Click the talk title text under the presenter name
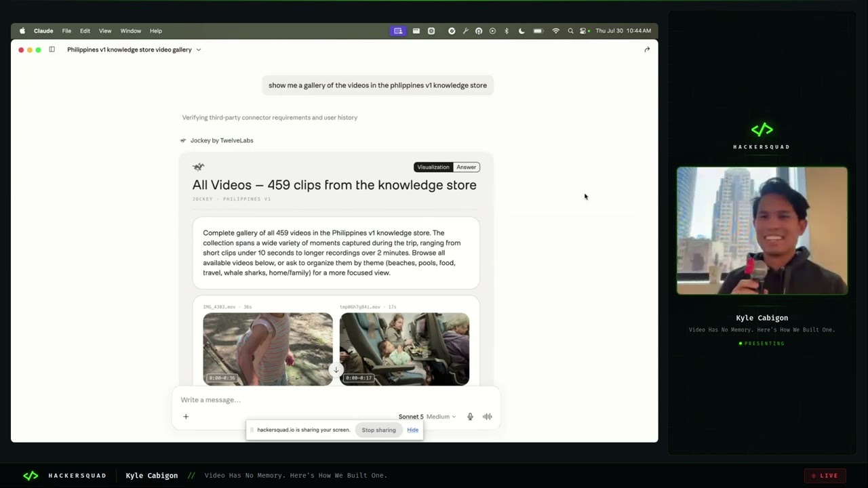 pyautogui.click(x=762, y=330)
